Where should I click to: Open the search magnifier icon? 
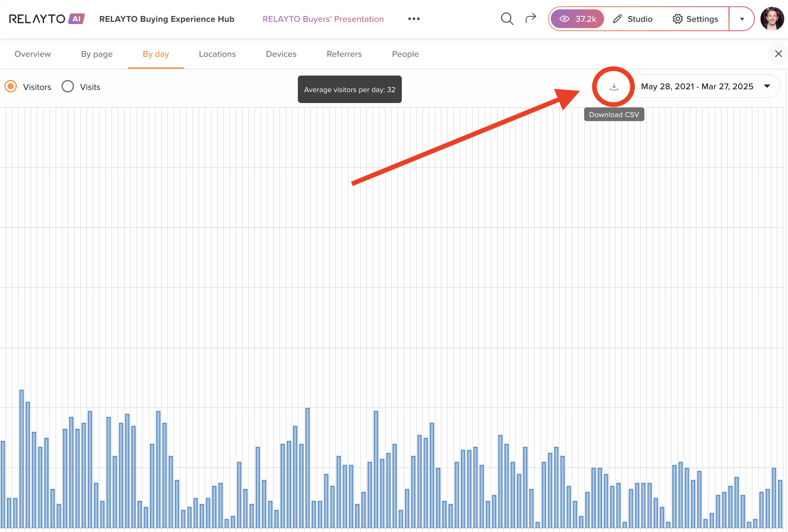tap(507, 19)
